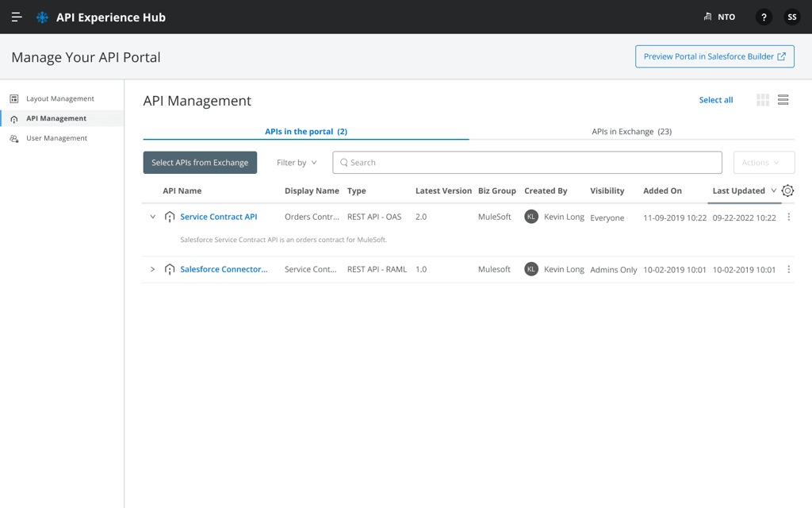Screen dimensions: 812x508
Task: Click the 09-22-2022 10:22 updated date
Action: pyautogui.click(x=744, y=218)
